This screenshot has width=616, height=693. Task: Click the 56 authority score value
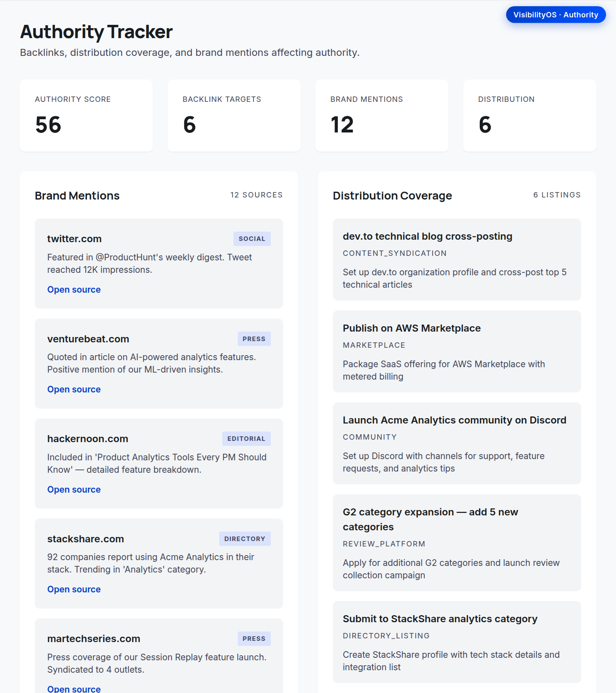point(48,125)
